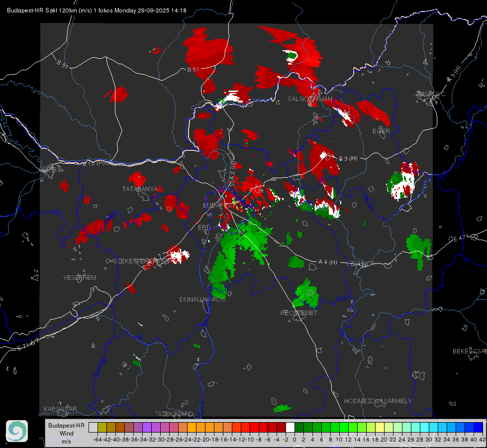Click the blue 'Somogy' county label

pyautogui.click(x=99, y=367)
